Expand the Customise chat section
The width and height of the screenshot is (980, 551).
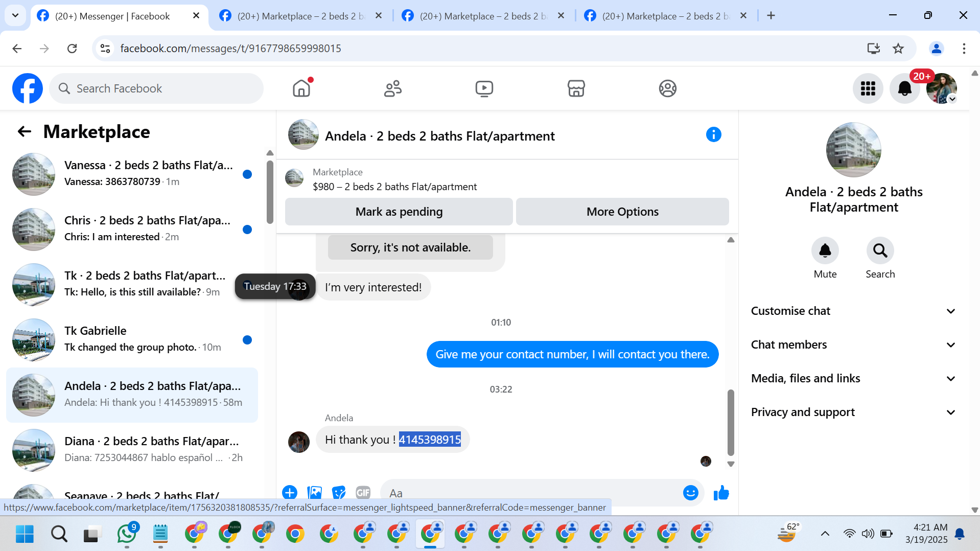853,311
